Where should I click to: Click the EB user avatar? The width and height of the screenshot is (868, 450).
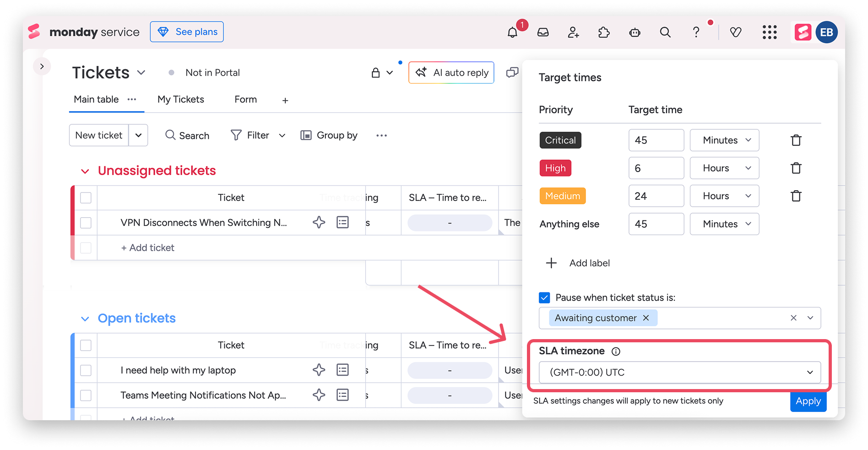pos(827,32)
